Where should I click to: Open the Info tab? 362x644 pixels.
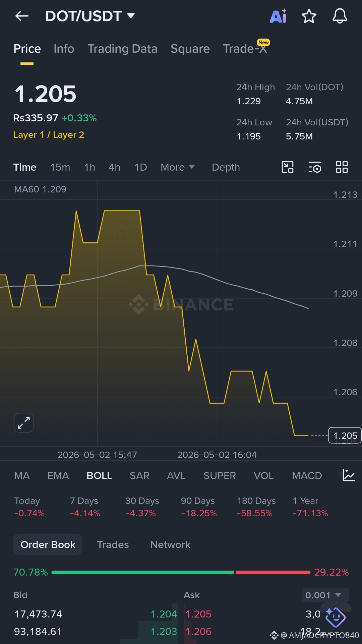pyautogui.click(x=64, y=49)
